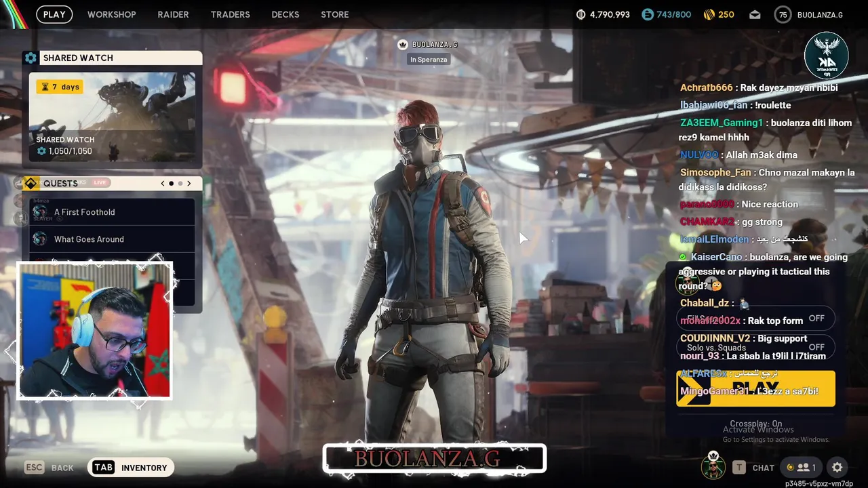Open the What Goes Around quest

click(x=112, y=239)
